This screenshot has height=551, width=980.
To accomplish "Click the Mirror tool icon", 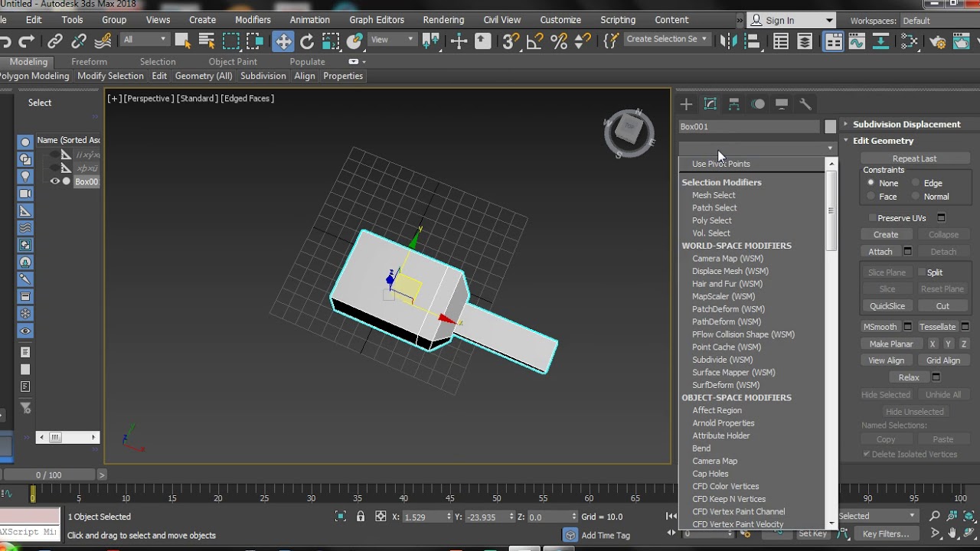I will pos(728,41).
